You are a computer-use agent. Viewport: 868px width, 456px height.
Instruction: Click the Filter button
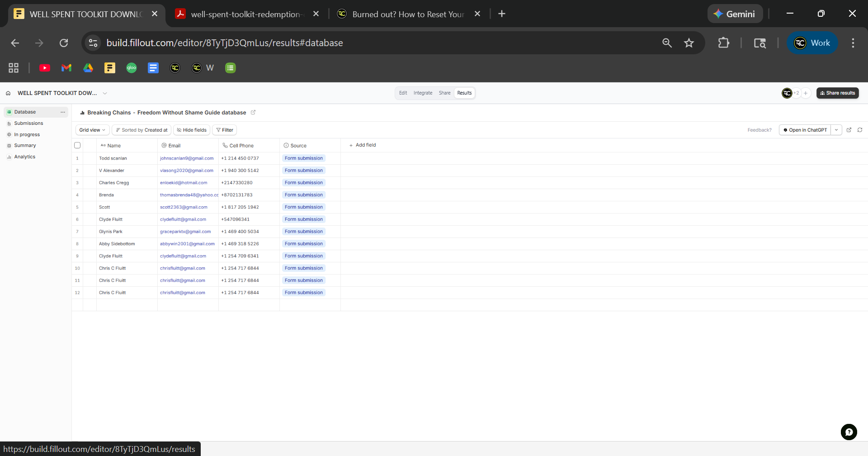(x=224, y=130)
